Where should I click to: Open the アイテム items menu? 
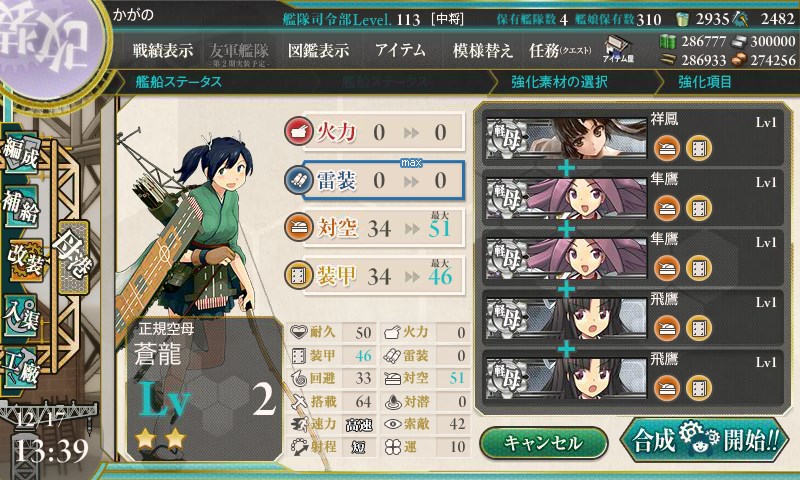pyautogui.click(x=400, y=50)
